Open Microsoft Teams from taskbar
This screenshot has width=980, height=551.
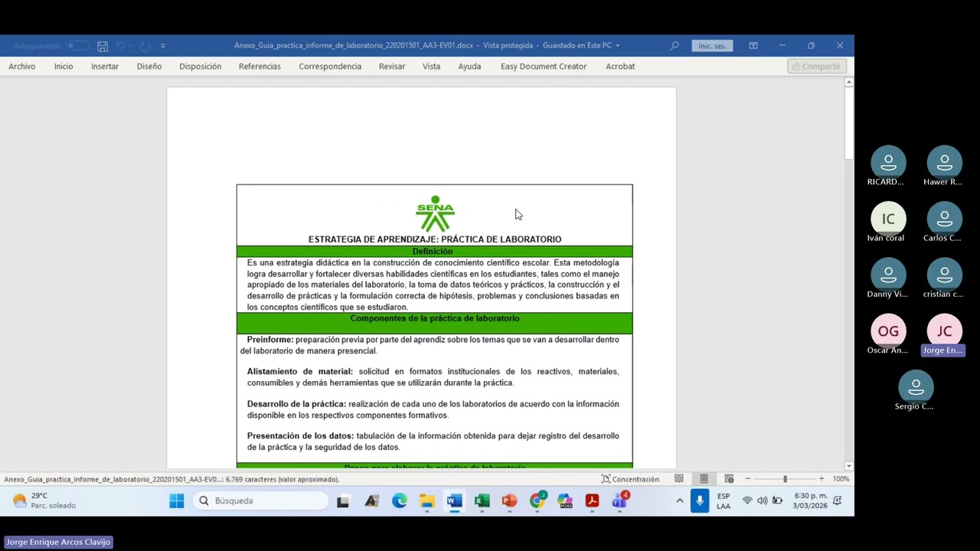[x=619, y=500]
